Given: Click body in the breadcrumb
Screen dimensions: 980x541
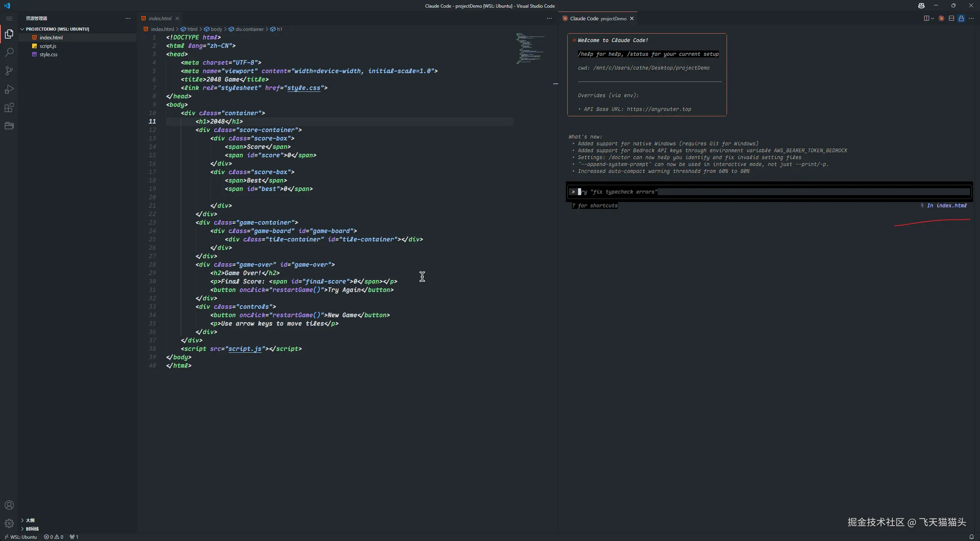Looking at the screenshot, I should [216, 29].
